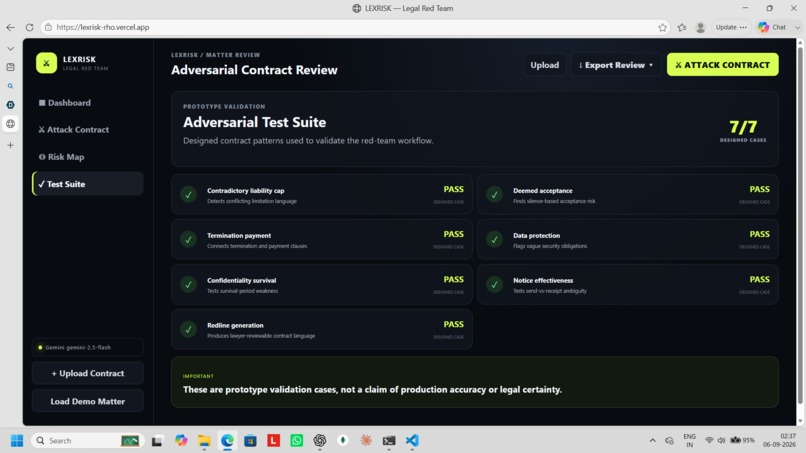This screenshot has height=453, width=806.
Task: Open the Terminal from the taskbar
Action: point(389,441)
